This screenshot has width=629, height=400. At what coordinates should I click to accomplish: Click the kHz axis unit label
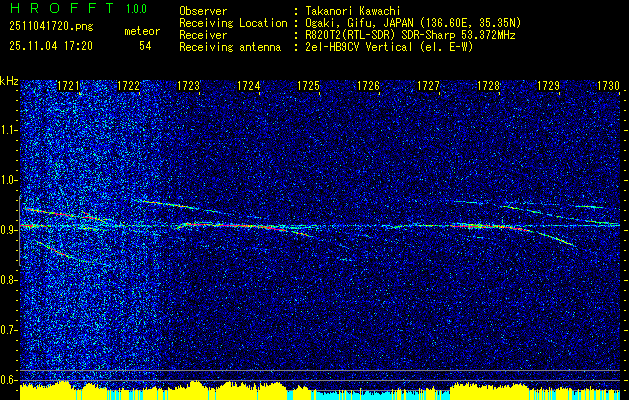pos(9,81)
